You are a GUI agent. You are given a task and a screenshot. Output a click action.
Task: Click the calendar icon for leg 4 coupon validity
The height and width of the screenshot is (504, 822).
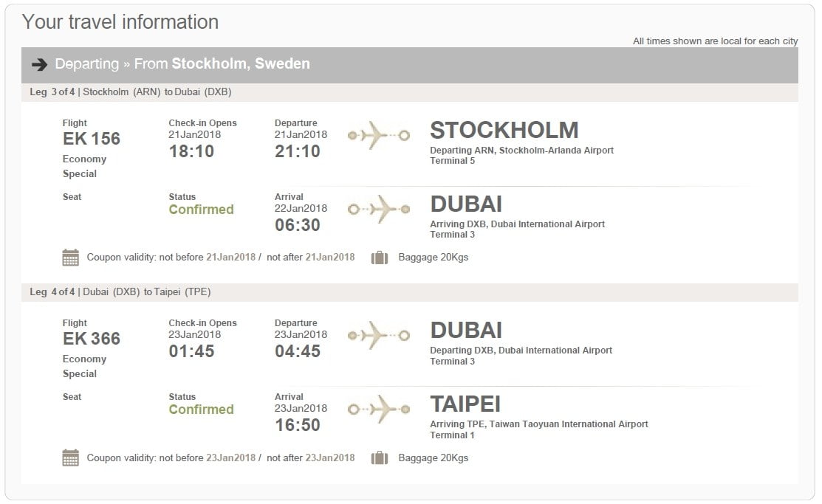tap(70, 458)
